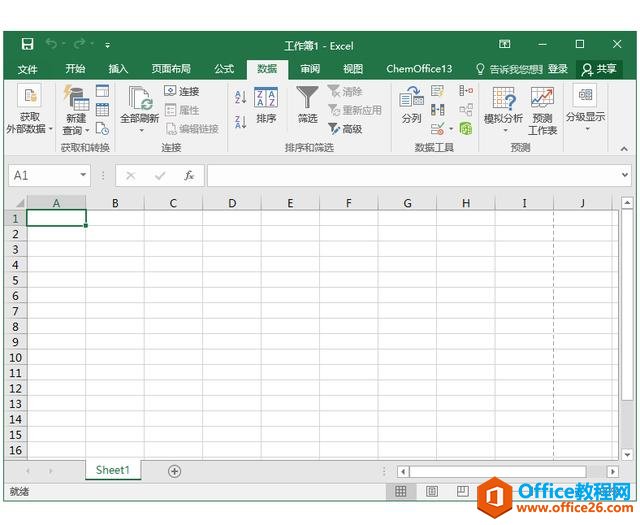The image size is (640, 525).
Task: Select row 8 header
Action: pos(16,327)
